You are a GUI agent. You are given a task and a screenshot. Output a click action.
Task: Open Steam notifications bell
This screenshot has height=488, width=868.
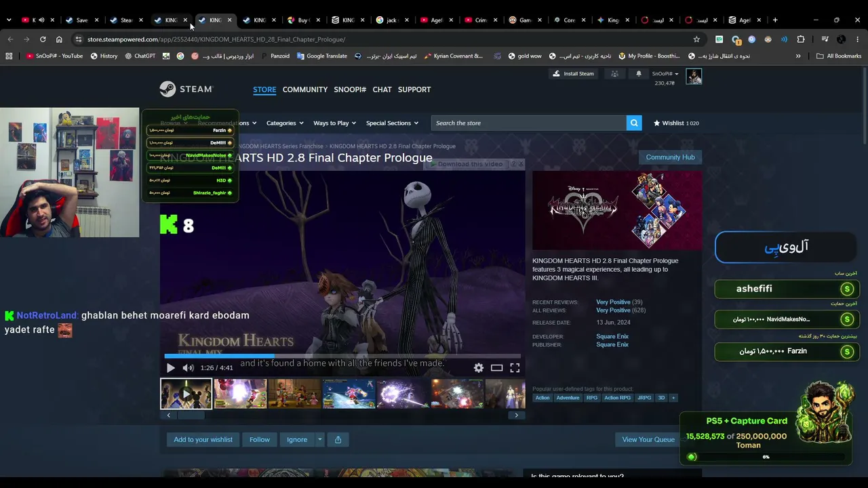[638, 74]
